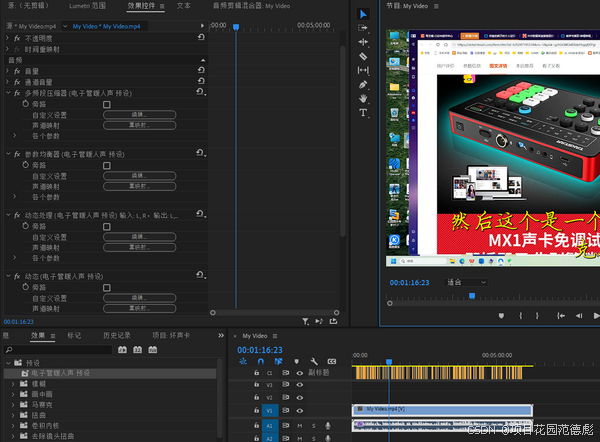This screenshot has height=442, width=600.
Task: Open timeline display settings wrench
Action: coord(314,361)
